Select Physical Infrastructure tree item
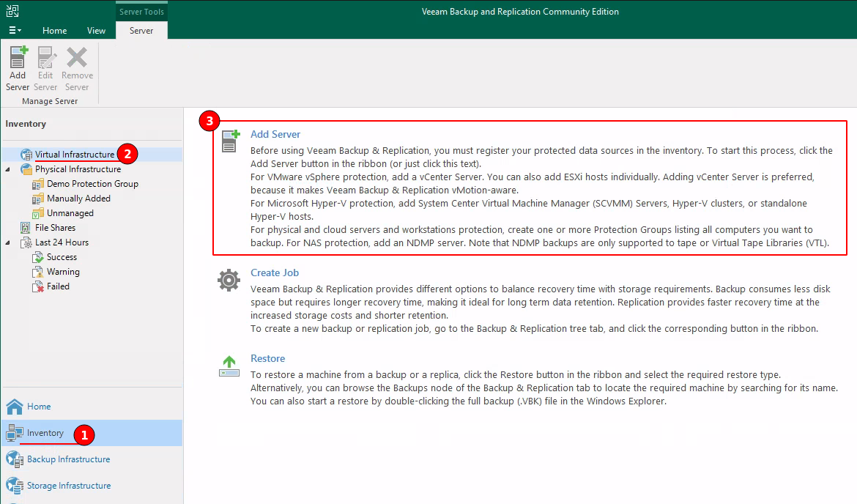 tap(78, 169)
